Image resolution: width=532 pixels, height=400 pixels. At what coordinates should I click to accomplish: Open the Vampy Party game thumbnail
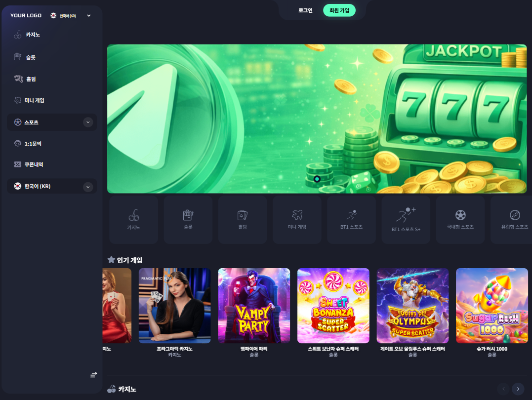pos(254,306)
